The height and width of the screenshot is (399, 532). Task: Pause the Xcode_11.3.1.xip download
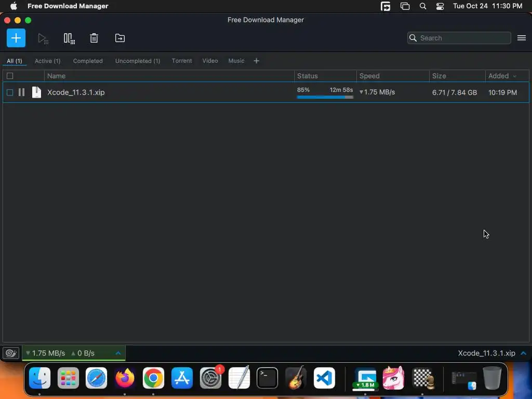pos(21,92)
